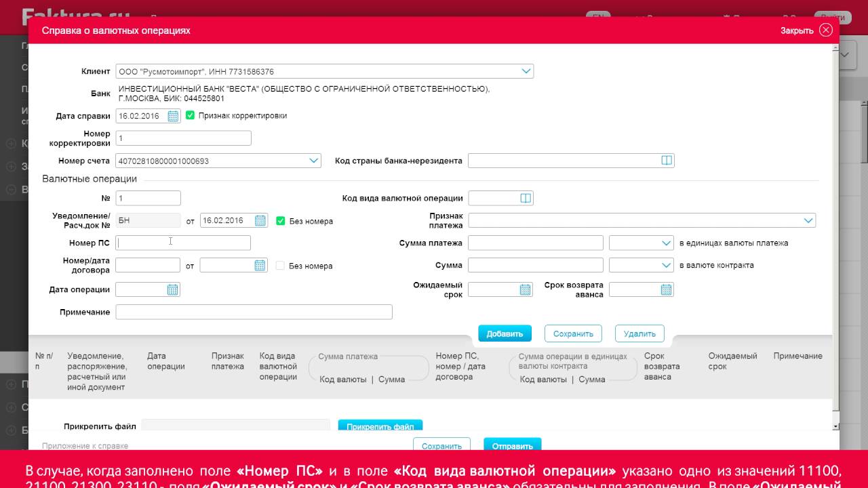Click the operation № field
This screenshot has width=868, height=488.
click(149, 198)
